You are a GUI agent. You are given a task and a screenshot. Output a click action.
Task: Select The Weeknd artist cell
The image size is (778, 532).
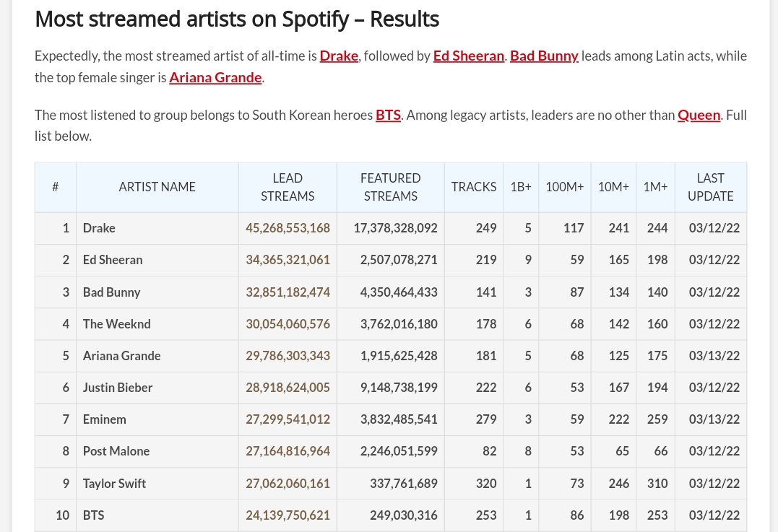click(157, 324)
